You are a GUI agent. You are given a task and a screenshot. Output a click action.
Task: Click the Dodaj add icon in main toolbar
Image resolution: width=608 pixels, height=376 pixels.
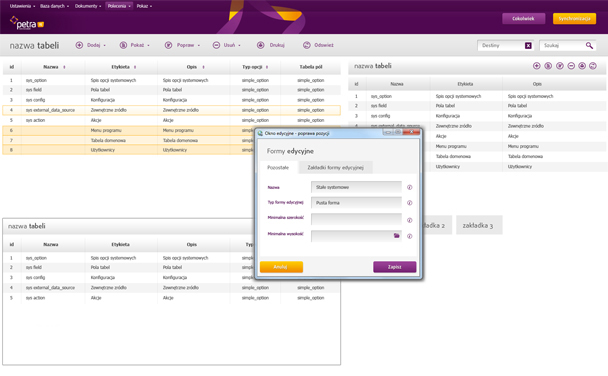point(79,45)
